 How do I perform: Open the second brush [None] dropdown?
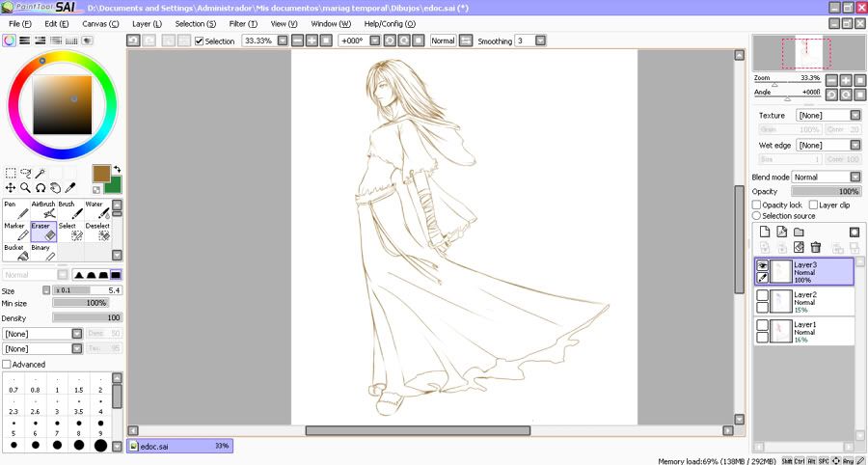coord(77,349)
